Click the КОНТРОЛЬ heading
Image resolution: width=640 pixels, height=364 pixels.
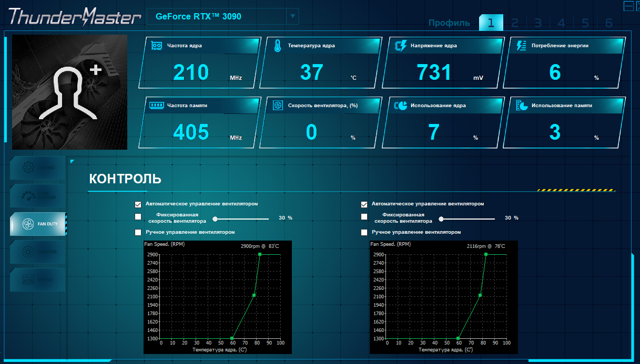click(x=125, y=179)
